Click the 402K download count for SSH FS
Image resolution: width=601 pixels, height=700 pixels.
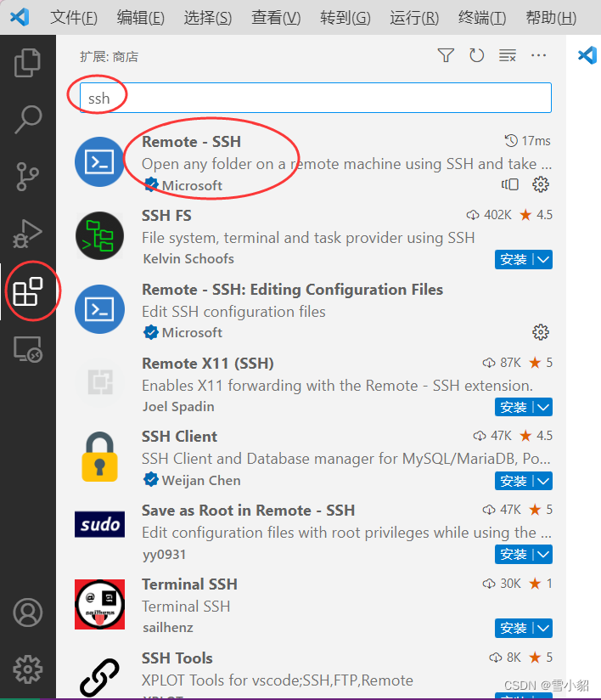pos(497,215)
